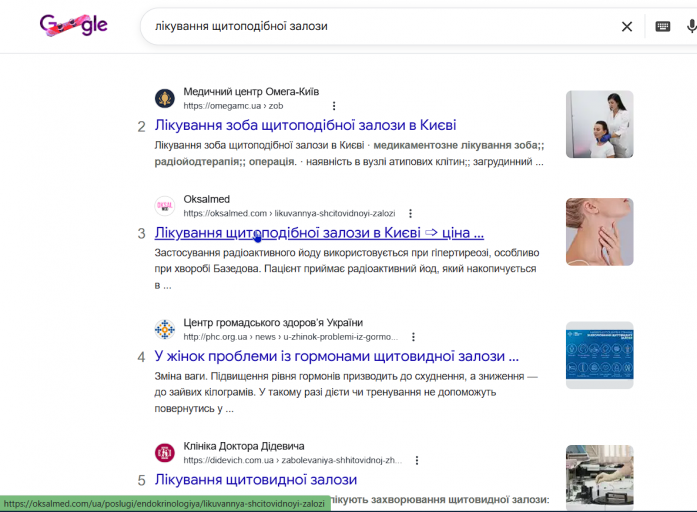Open three-dot menu for didevich.com.ua result
This screenshot has width=697, height=512.
417,460
